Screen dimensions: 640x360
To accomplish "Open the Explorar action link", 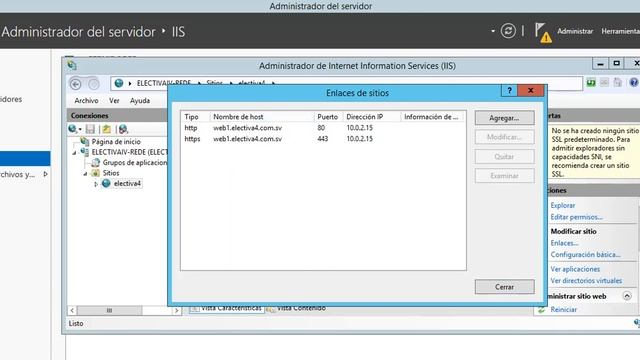I will (x=562, y=205).
